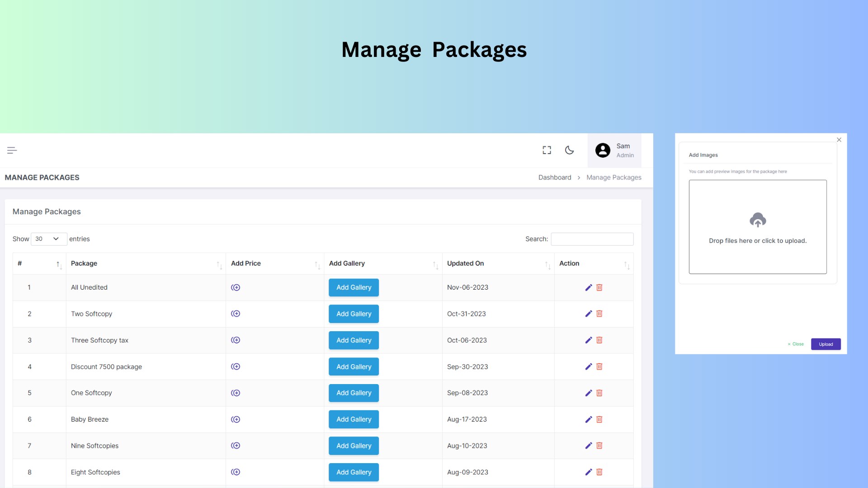Click the Add Price icon for Baby Breeze
The height and width of the screenshot is (488, 868).
(236, 419)
